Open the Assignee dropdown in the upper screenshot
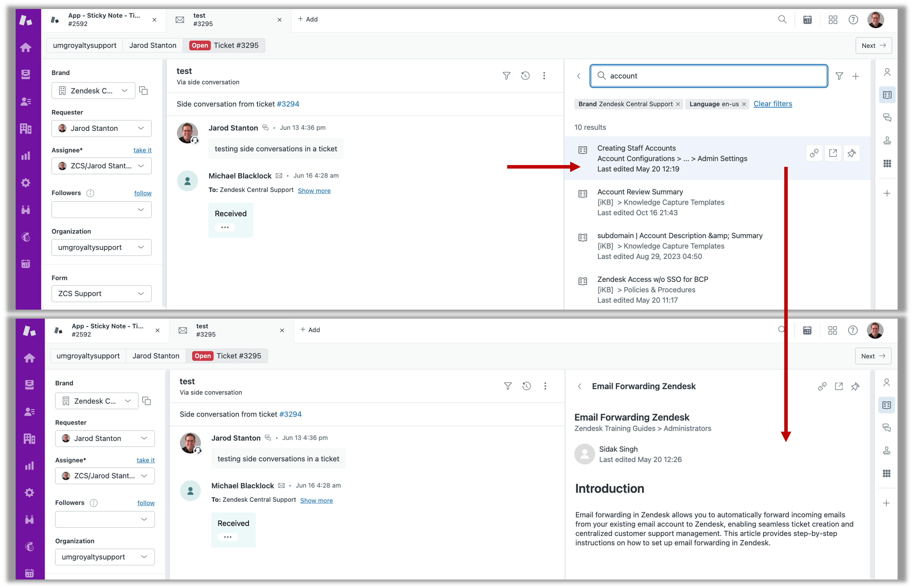The height and width of the screenshot is (588, 913). pos(102,166)
